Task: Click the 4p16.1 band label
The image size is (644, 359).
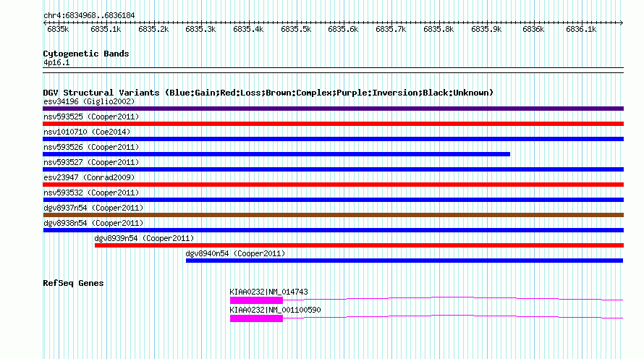Action: point(56,62)
